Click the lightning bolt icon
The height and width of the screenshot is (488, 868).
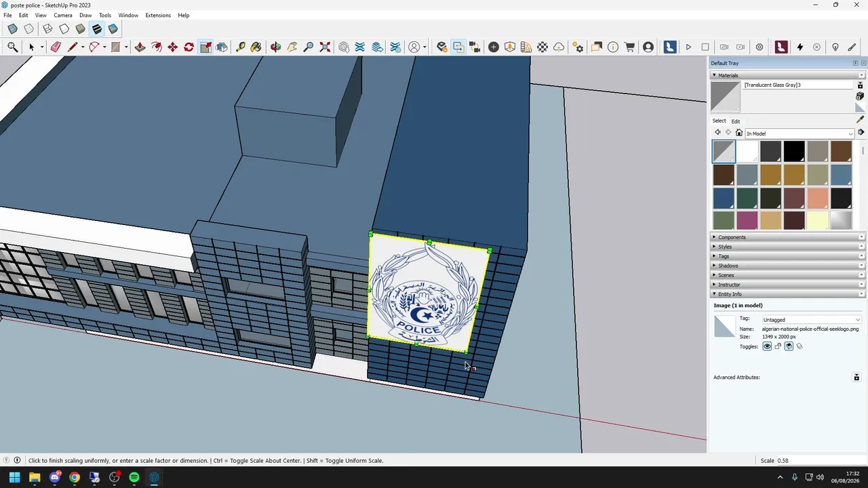coord(800,47)
